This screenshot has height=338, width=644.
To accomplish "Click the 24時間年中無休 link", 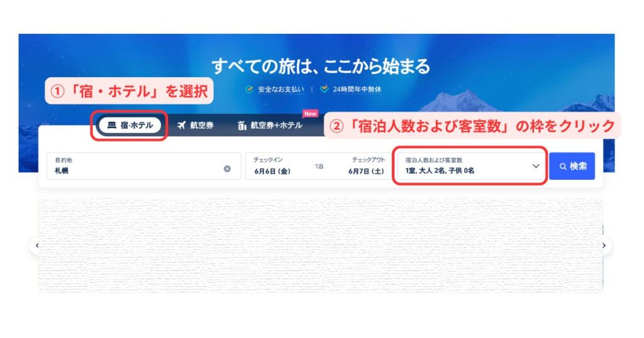I will point(357,89).
